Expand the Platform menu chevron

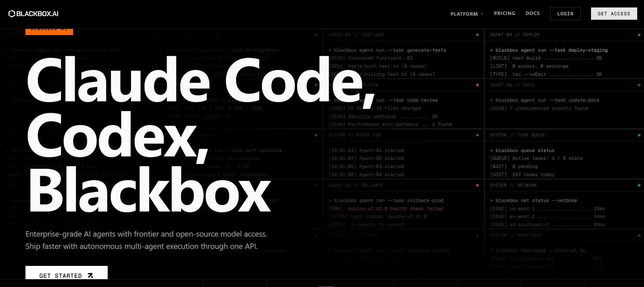pyautogui.click(x=482, y=14)
